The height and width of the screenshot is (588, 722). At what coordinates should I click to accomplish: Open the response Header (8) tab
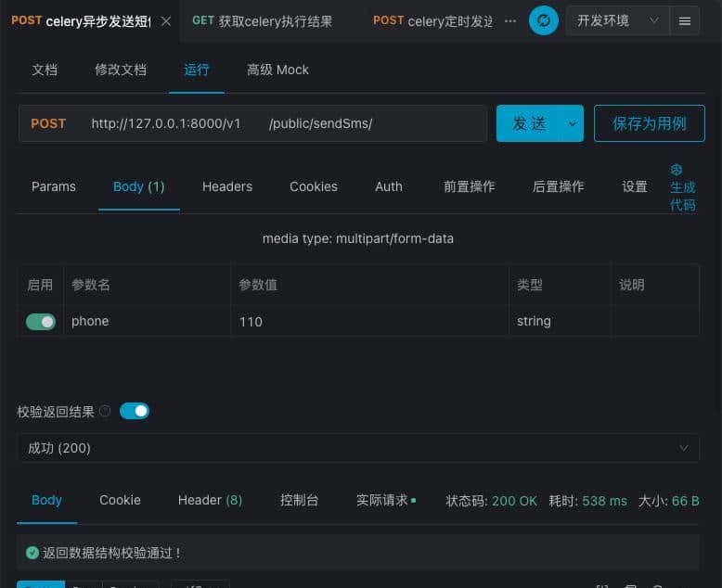pyautogui.click(x=211, y=500)
